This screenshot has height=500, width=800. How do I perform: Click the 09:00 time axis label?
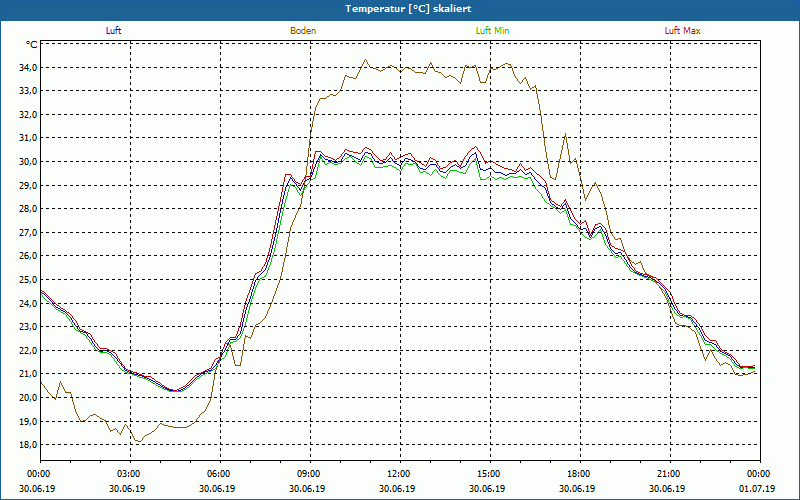[x=310, y=474]
